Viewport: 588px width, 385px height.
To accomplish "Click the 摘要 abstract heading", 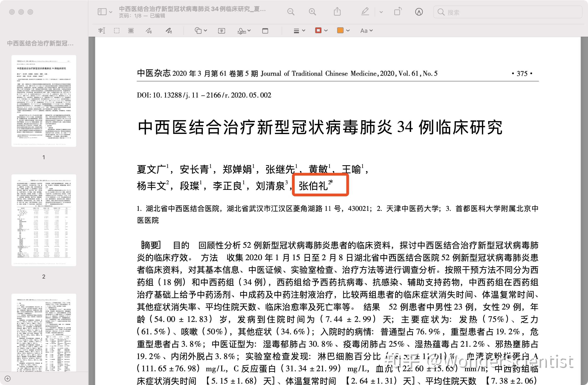I will pyautogui.click(x=151, y=245).
